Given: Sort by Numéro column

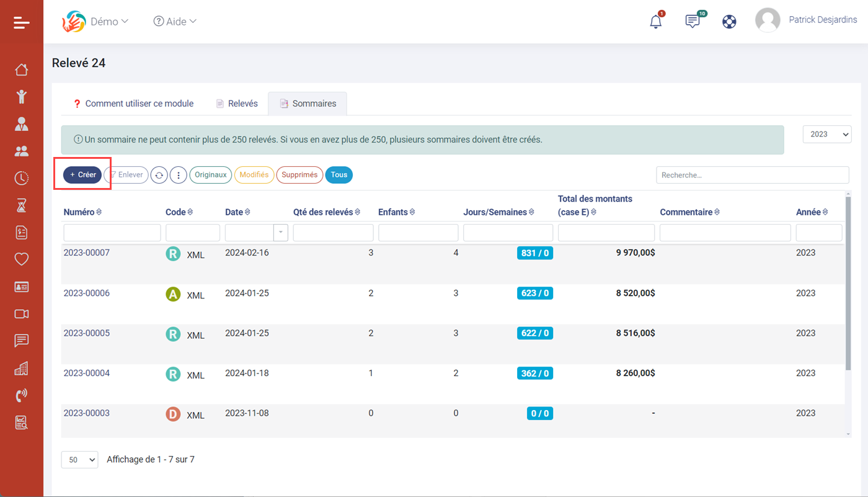Looking at the screenshot, I should coord(82,212).
